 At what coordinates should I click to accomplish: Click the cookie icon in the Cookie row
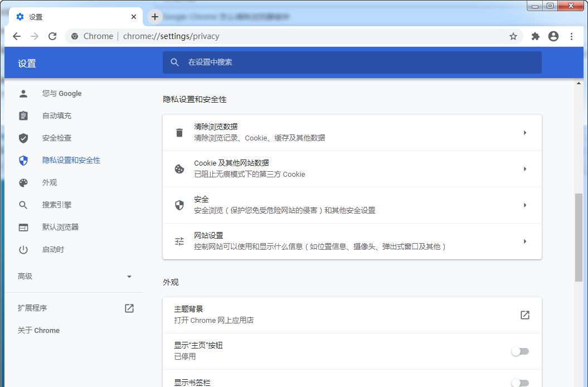coord(179,169)
